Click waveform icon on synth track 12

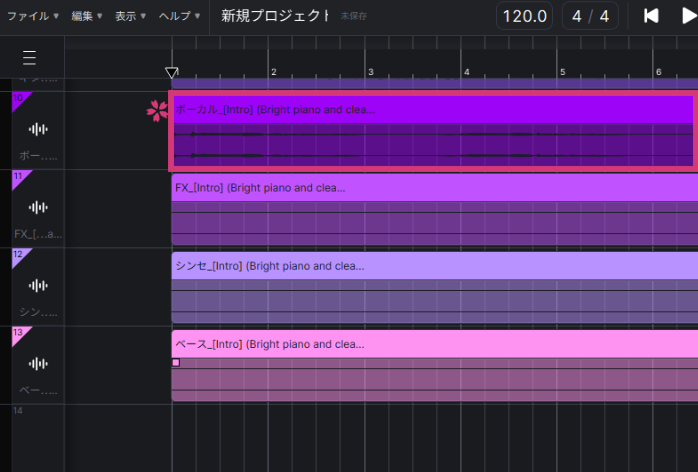(x=38, y=285)
